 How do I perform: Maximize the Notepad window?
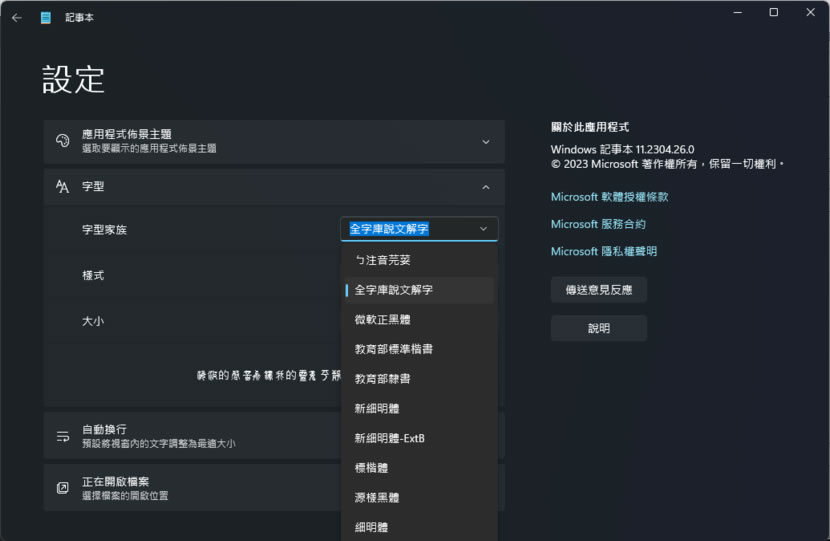[773, 12]
